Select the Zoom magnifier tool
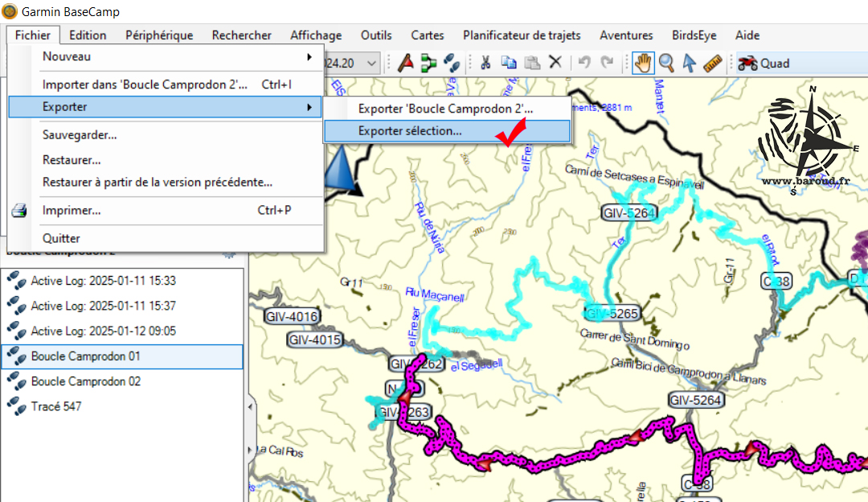 tap(666, 64)
